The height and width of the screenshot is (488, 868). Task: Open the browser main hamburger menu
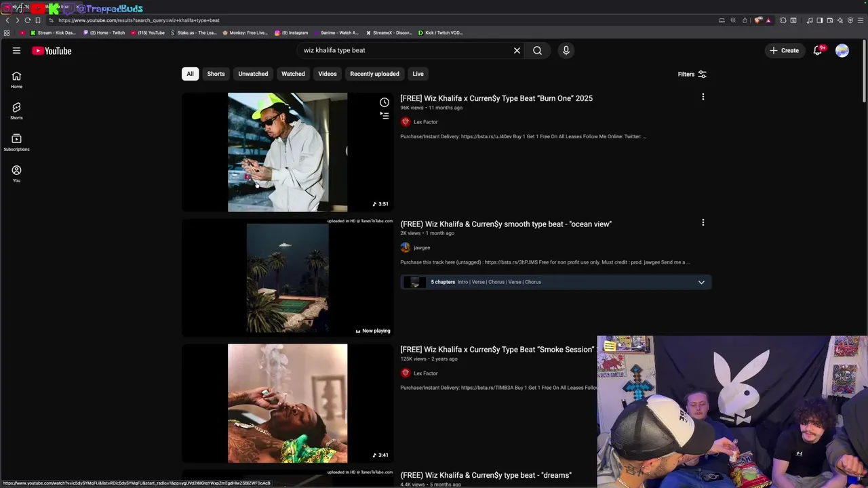pos(861,20)
